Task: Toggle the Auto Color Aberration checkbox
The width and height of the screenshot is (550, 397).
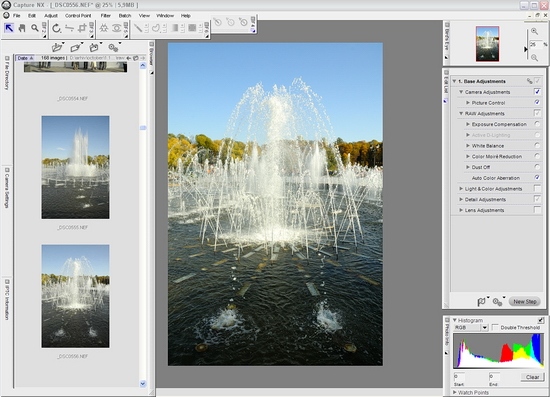Action: point(537,177)
